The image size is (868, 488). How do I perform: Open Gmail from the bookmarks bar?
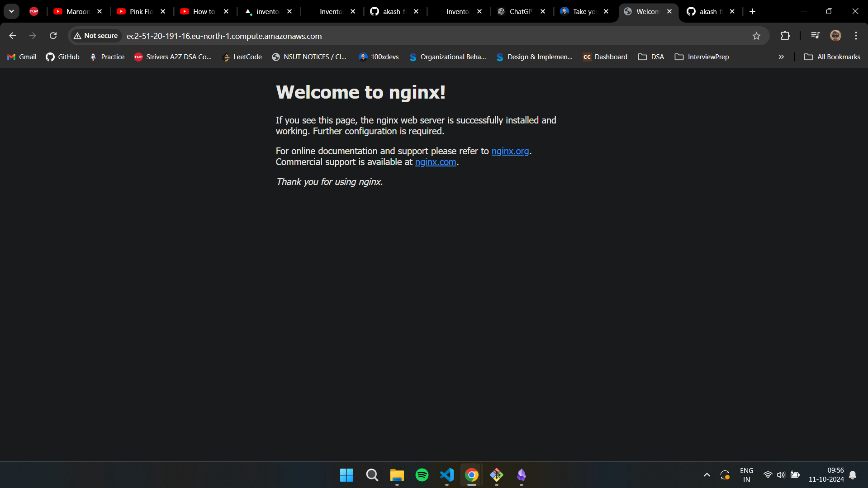pyautogui.click(x=21, y=57)
